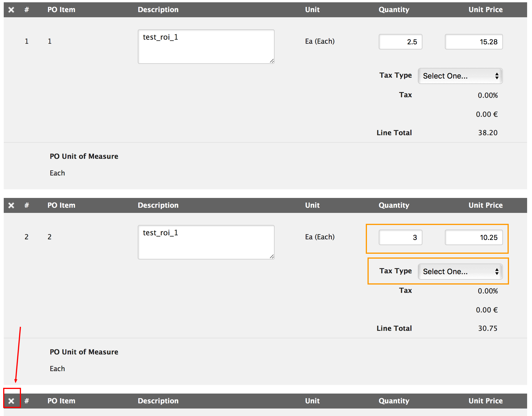The height and width of the screenshot is (416, 532).
Task: Click the Unit Price header of second line
Action: 486,205
